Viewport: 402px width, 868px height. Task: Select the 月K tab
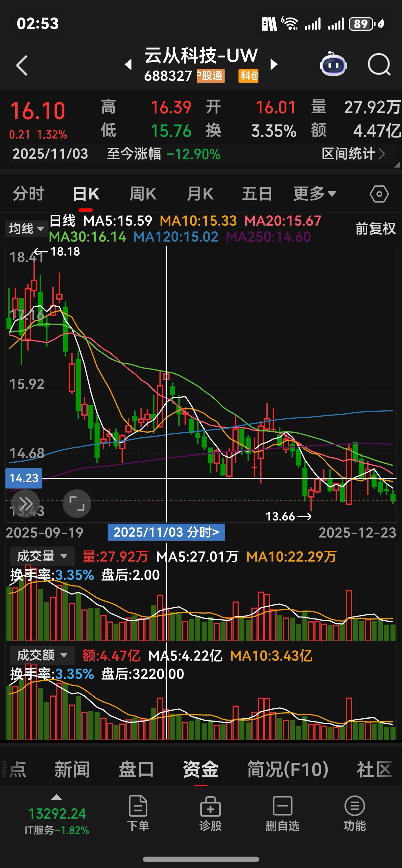(x=200, y=194)
